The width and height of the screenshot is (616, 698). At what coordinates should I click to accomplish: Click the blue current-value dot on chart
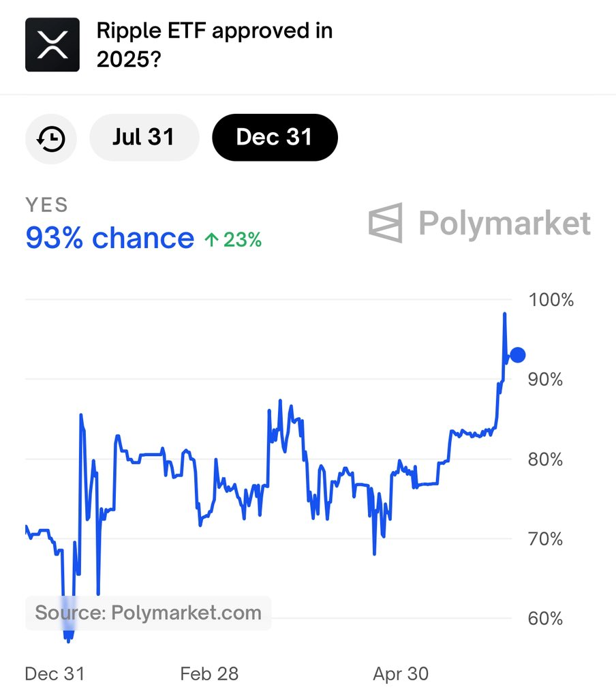click(518, 354)
